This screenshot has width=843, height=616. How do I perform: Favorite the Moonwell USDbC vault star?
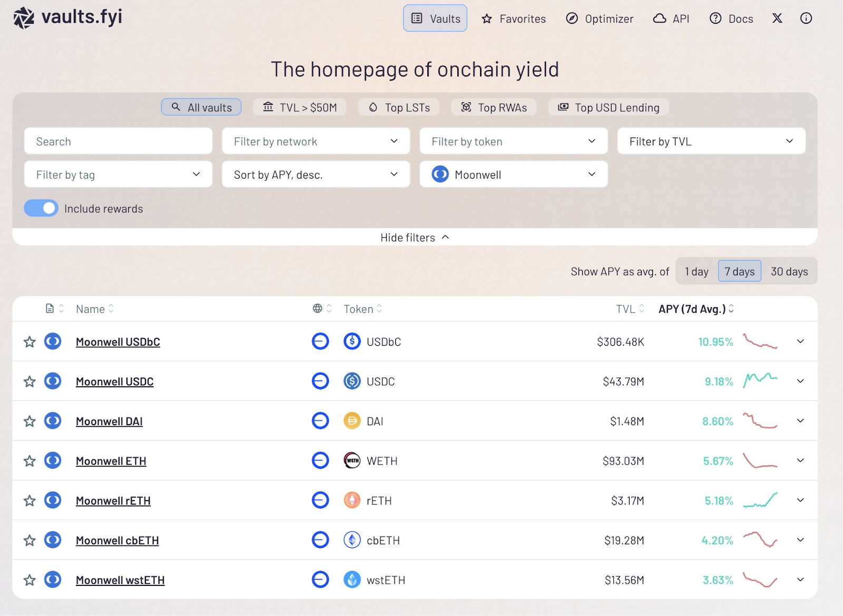30,342
